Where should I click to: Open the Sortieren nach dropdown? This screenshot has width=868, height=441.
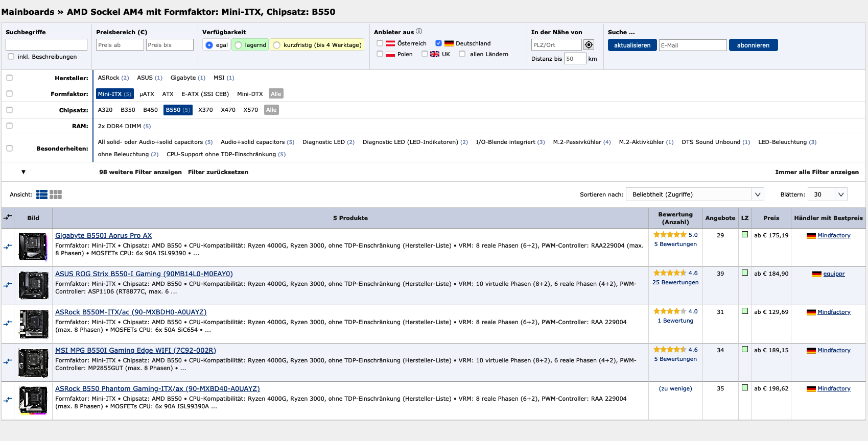point(695,194)
